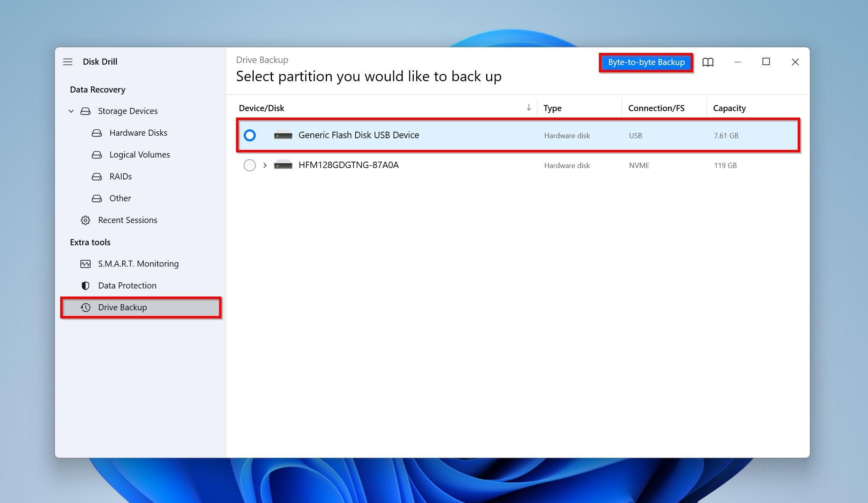
Task: Click the Other category drive icon
Action: click(97, 198)
